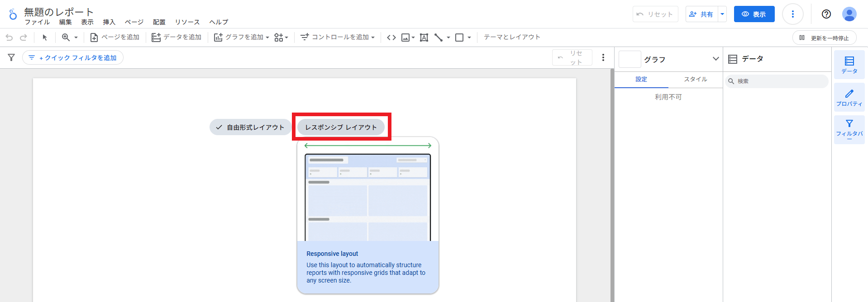Open the help question mark icon
Image resolution: width=868 pixels, height=302 pixels.
tap(826, 14)
